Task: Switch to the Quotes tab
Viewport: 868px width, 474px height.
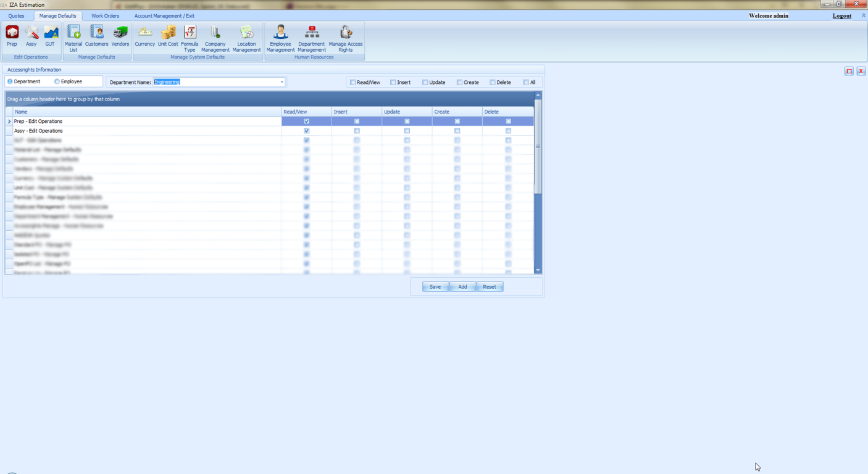Action: tap(17, 16)
